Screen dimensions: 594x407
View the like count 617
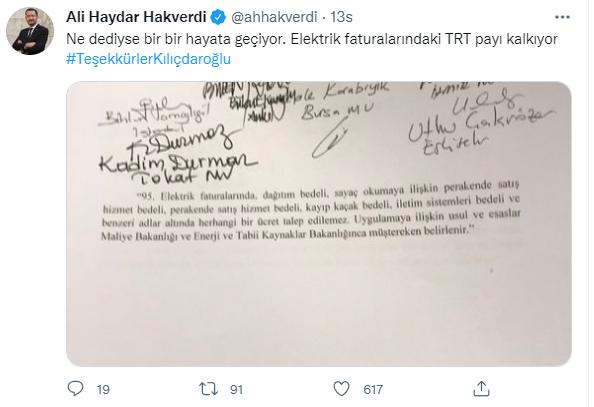[373, 390]
